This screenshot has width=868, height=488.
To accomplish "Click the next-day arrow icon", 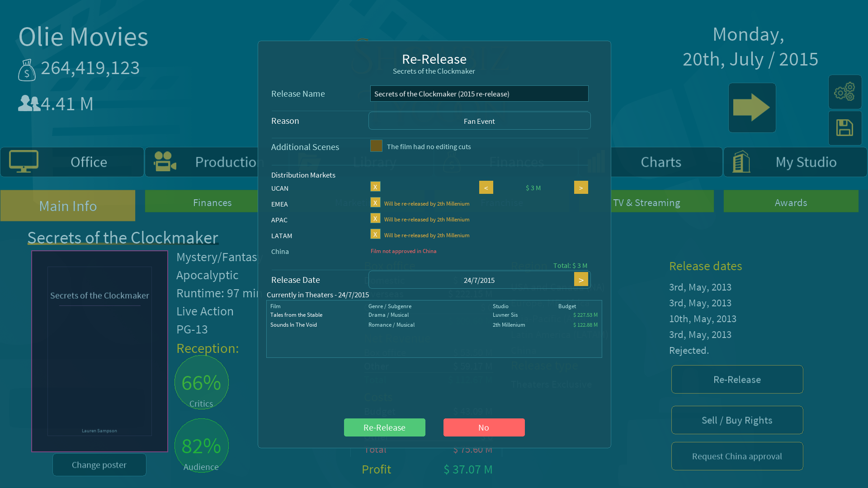I will pos(752,108).
